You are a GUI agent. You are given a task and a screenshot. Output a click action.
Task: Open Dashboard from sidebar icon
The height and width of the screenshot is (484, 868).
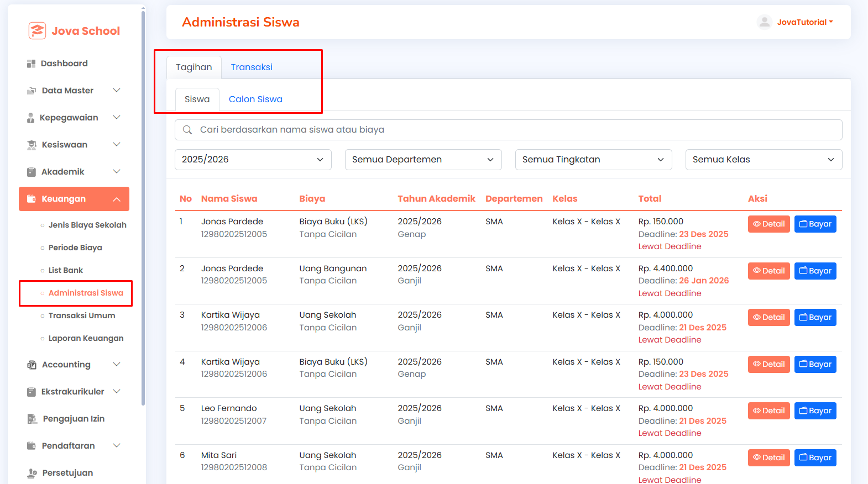31,64
